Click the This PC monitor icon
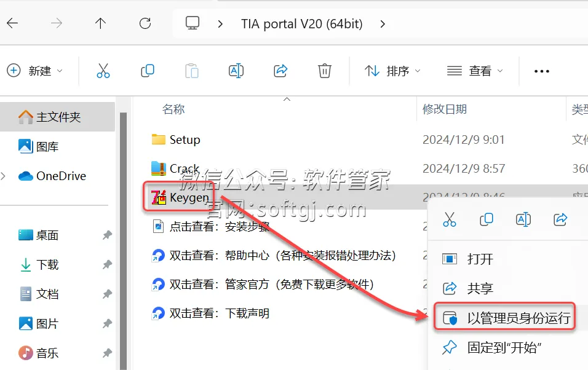 click(x=193, y=23)
